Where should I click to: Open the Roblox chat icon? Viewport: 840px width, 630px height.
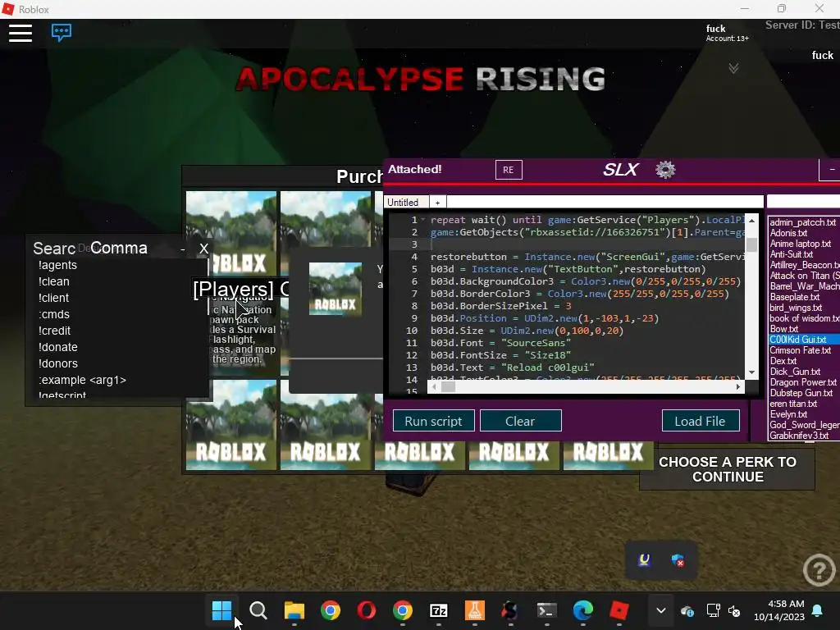point(61,32)
